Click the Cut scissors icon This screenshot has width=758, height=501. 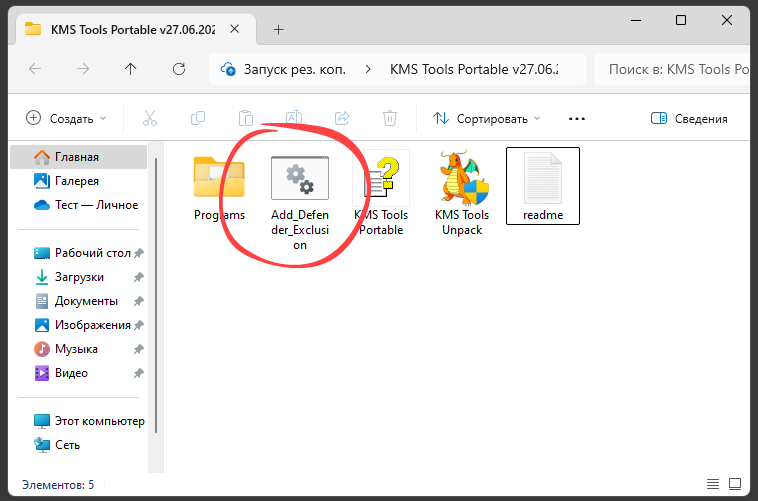pyautogui.click(x=150, y=118)
